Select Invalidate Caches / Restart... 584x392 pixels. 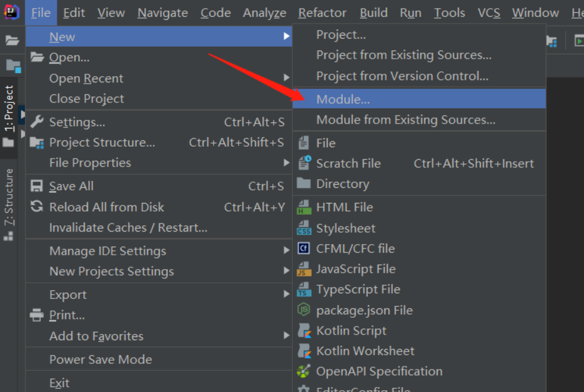[x=159, y=227]
